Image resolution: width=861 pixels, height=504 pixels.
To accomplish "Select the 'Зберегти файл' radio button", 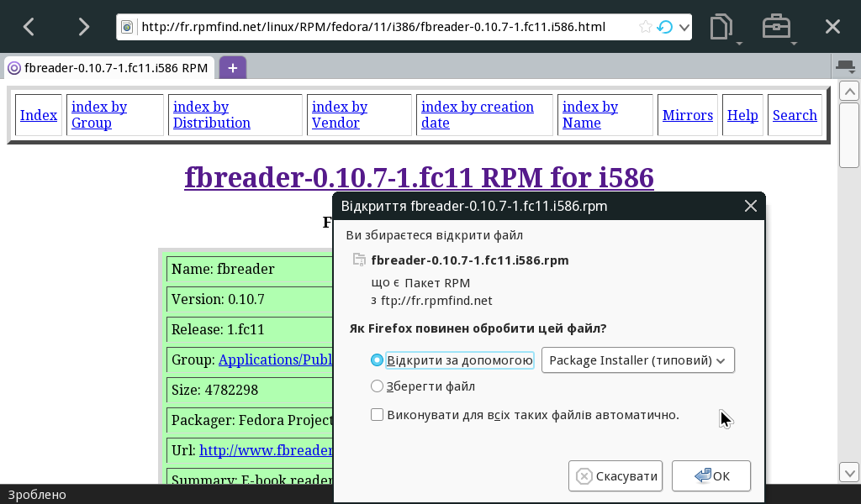I will point(377,386).
